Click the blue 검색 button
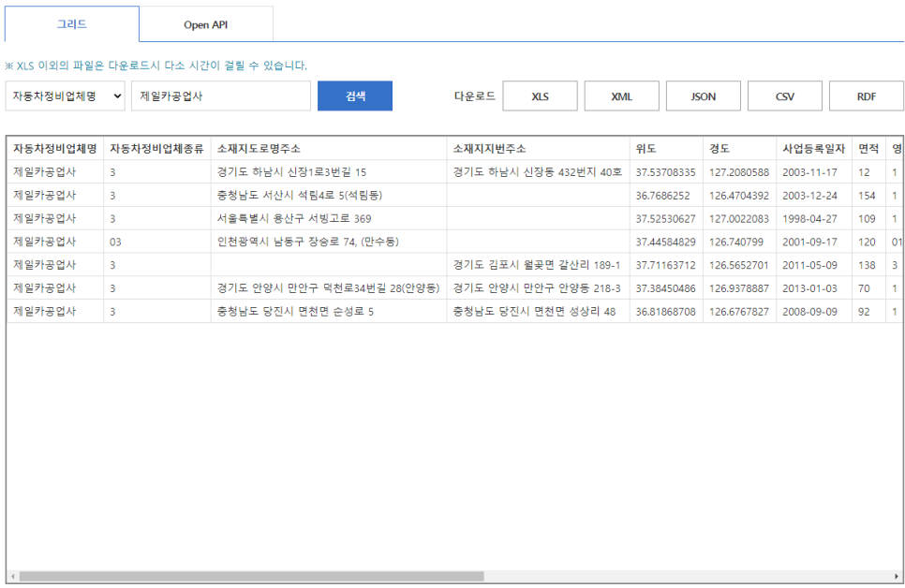Viewport: 905px width, 588px height. pos(355,96)
